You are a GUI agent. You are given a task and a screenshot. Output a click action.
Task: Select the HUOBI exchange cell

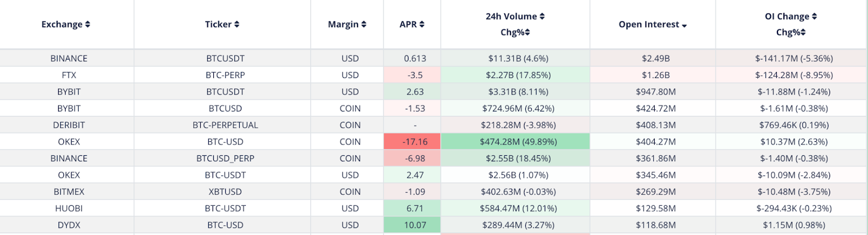(x=69, y=208)
